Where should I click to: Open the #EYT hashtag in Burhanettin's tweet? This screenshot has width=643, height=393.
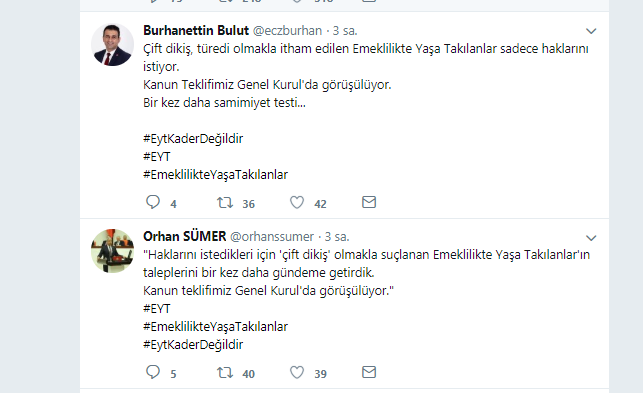[x=157, y=157]
